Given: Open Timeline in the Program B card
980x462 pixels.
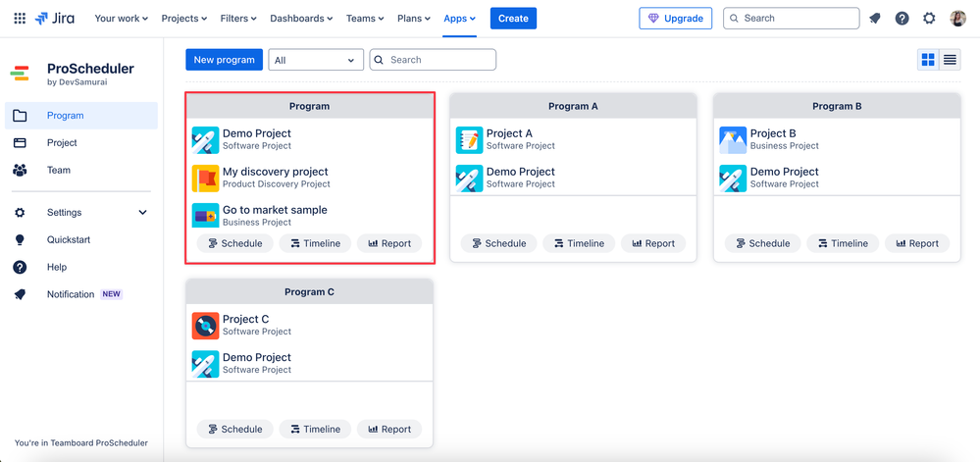Looking at the screenshot, I should pyautogui.click(x=843, y=244).
